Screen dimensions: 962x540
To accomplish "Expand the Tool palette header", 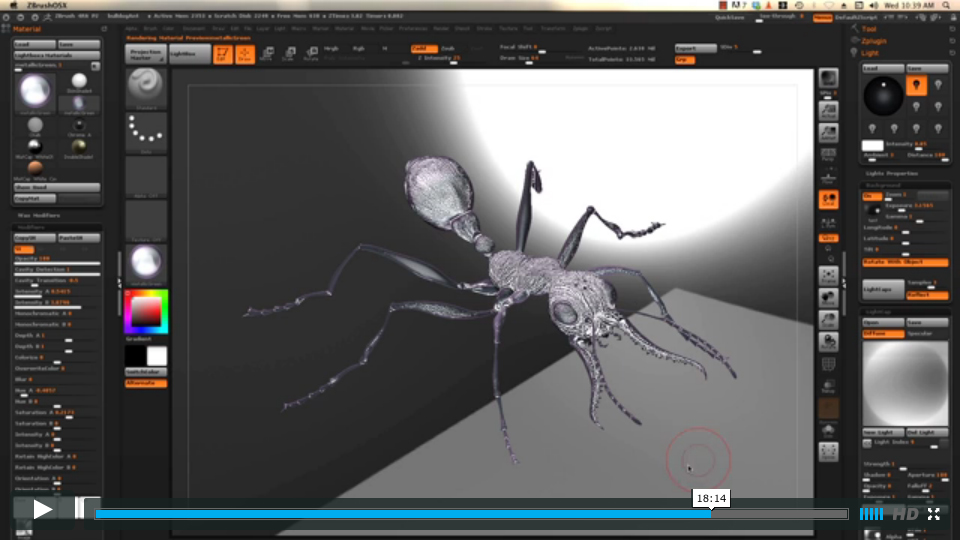I will 869,29.
